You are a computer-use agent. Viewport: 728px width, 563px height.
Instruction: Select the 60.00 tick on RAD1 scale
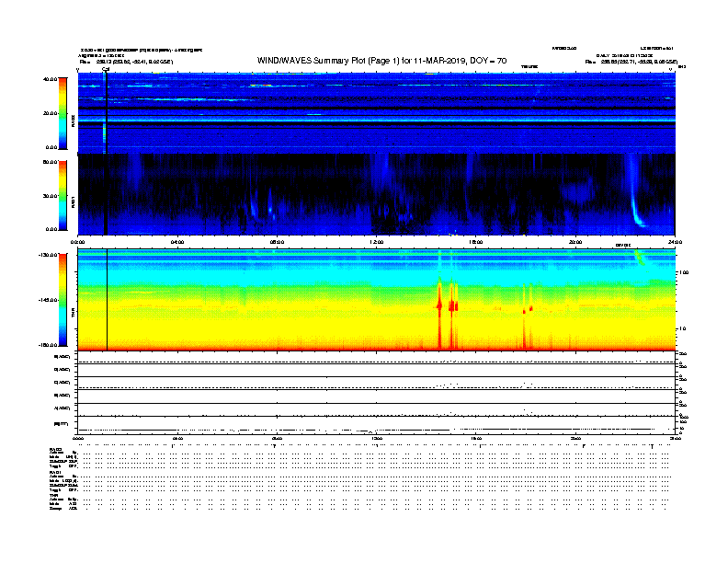click(x=50, y=162)
